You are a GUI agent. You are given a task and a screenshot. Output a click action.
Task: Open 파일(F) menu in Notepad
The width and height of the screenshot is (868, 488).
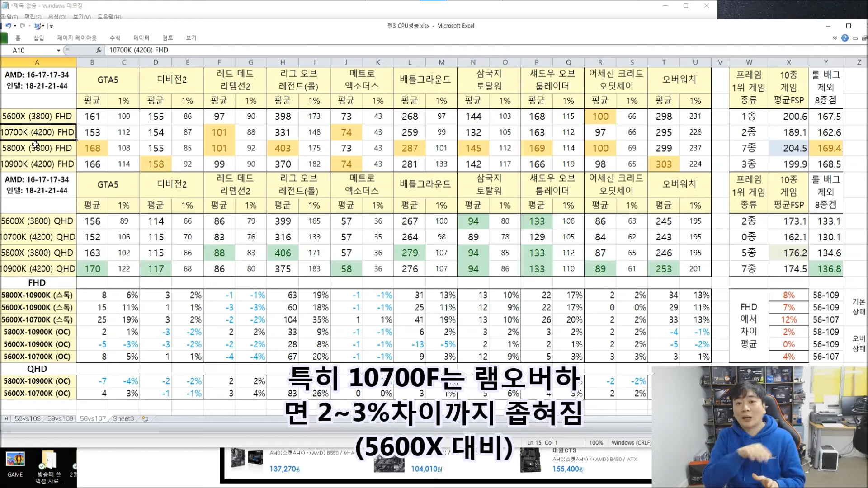click(9, 17)
